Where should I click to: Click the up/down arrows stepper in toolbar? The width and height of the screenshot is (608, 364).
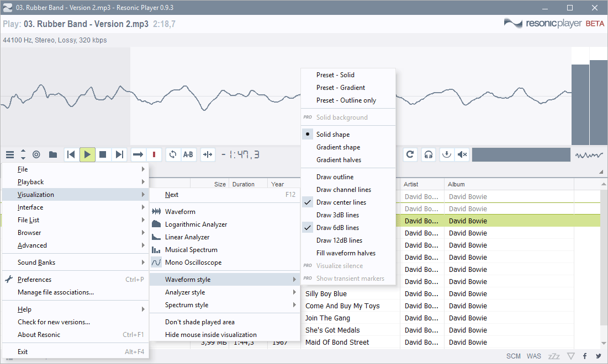(x=23, y=154)
